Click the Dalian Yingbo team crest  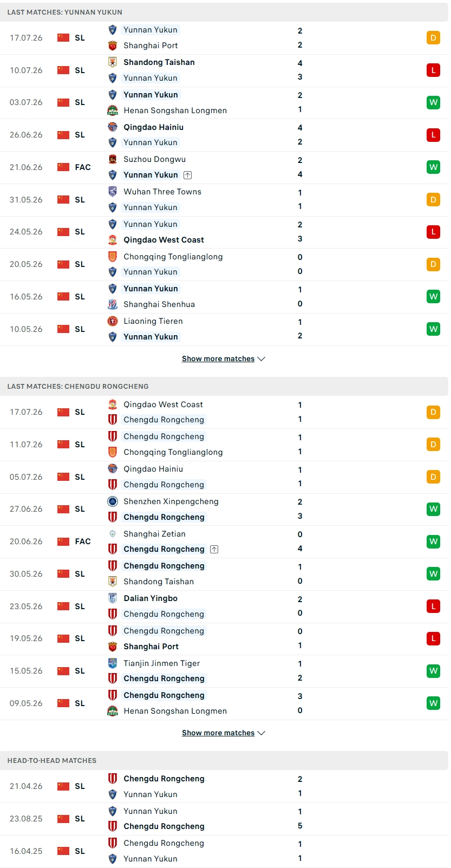[113, 598]
